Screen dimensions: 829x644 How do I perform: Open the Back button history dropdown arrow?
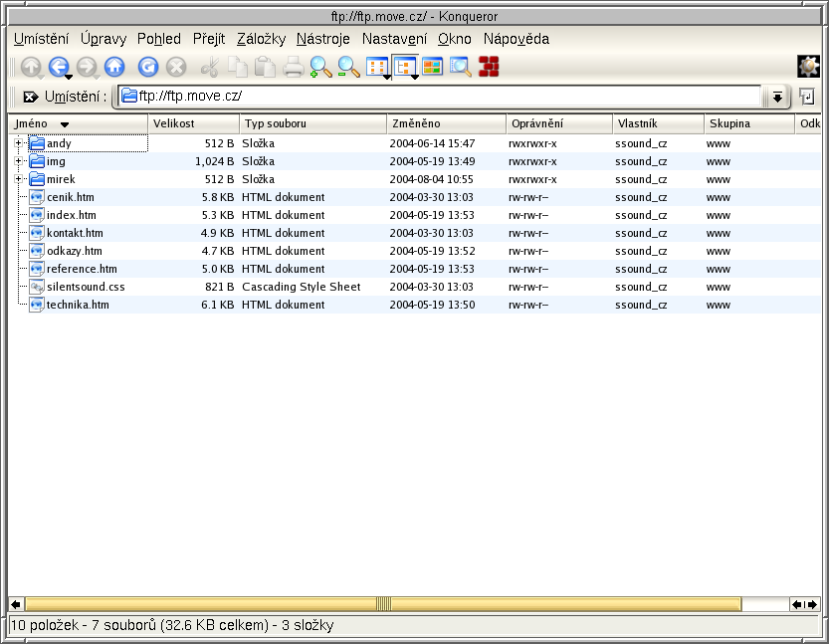69,78
